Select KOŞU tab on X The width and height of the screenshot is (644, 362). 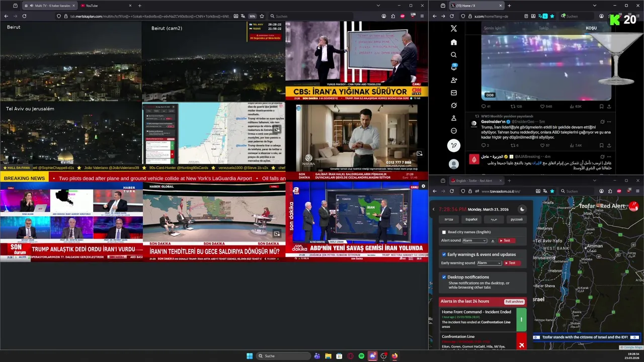[591, 28]
